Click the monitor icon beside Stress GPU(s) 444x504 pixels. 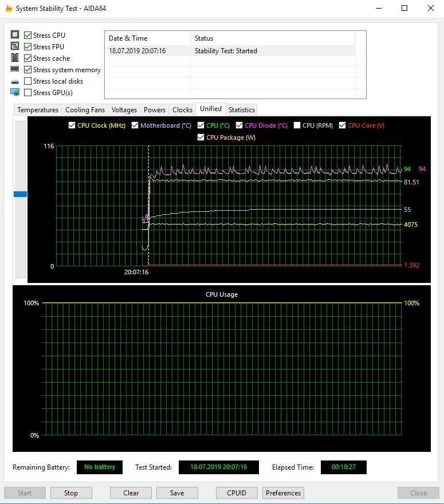(x=15, y=92)
